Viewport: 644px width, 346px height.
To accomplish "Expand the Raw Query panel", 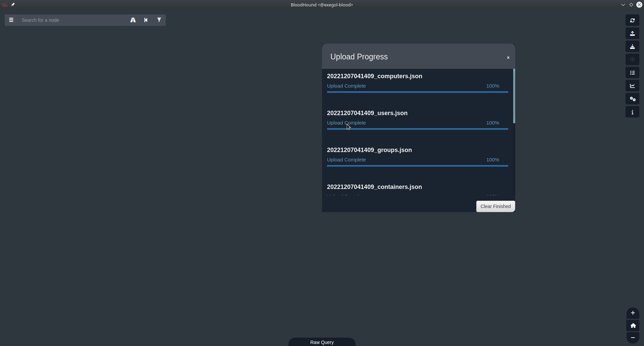I will pos(322,342).
